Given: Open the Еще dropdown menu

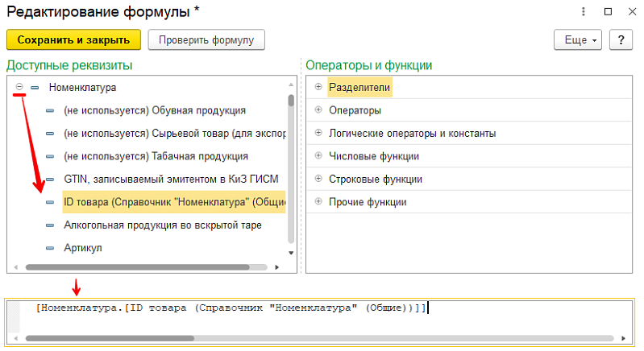Looking at the screenshot, I should click(x=577, y=39).
